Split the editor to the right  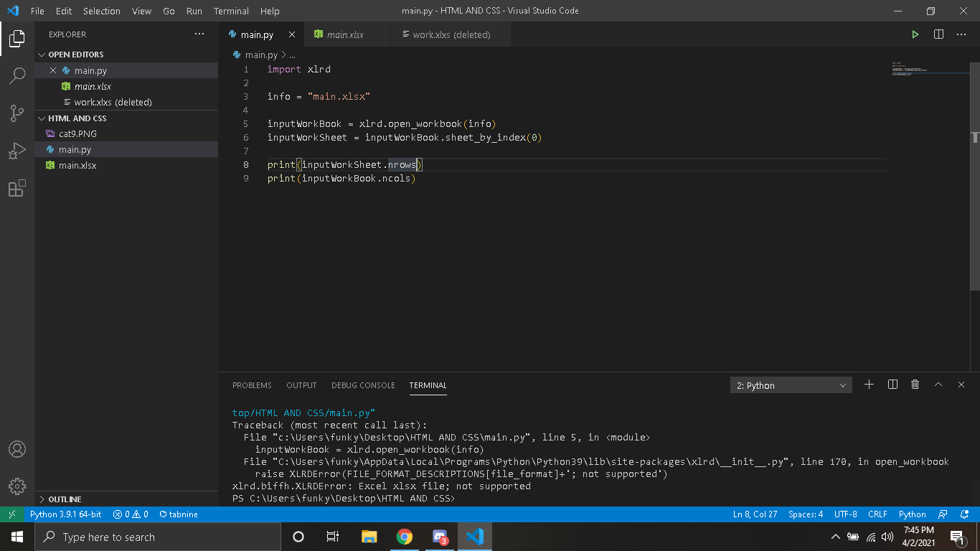pyautogui.click(x=938, y=34)
